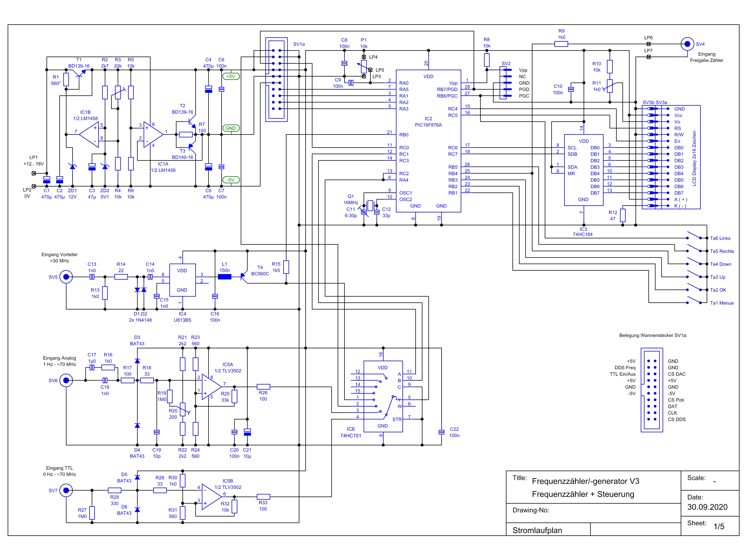This screenshot has width=747, height=560.
Task: Click the 'Eingang TTL' text
Action: point(59,468)
